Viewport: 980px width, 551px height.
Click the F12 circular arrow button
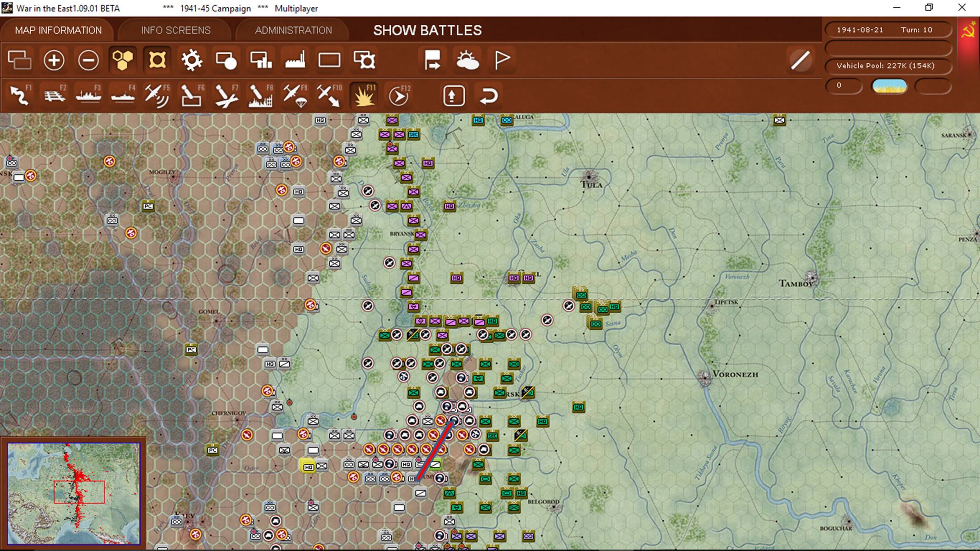tap(399, 96)
